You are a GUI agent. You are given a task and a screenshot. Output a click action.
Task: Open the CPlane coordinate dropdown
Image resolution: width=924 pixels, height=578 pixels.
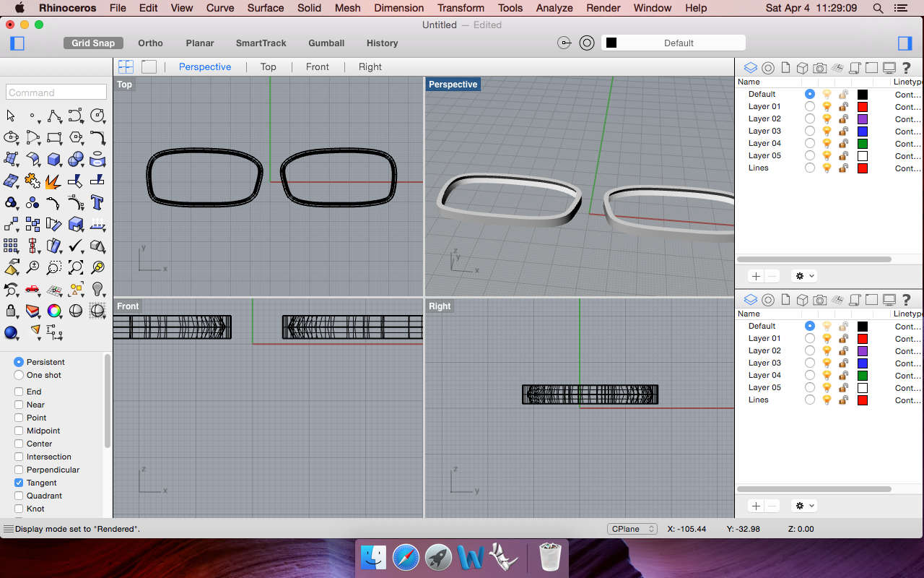(632, 529)
